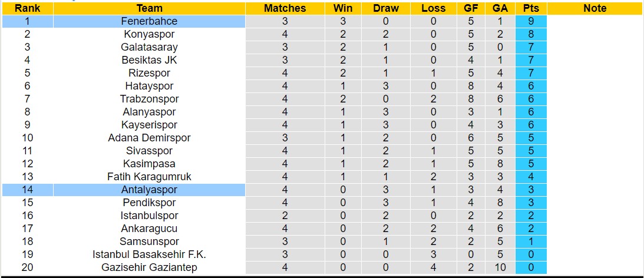Click Fenerbahce's 9 points cell

click(531, 21)
